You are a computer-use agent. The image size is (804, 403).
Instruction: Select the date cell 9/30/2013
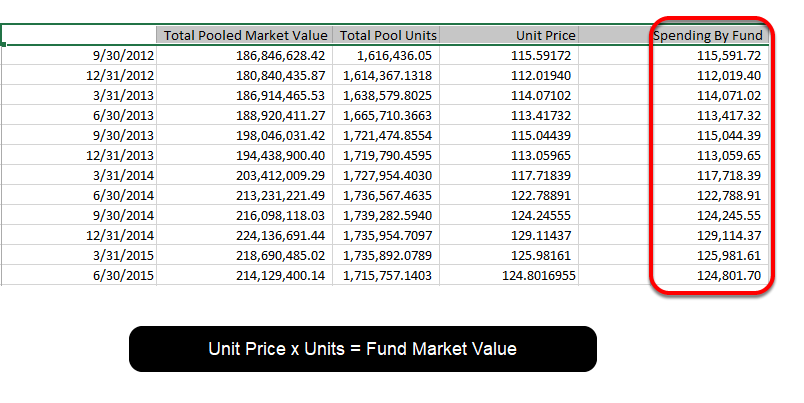[79, 135]
